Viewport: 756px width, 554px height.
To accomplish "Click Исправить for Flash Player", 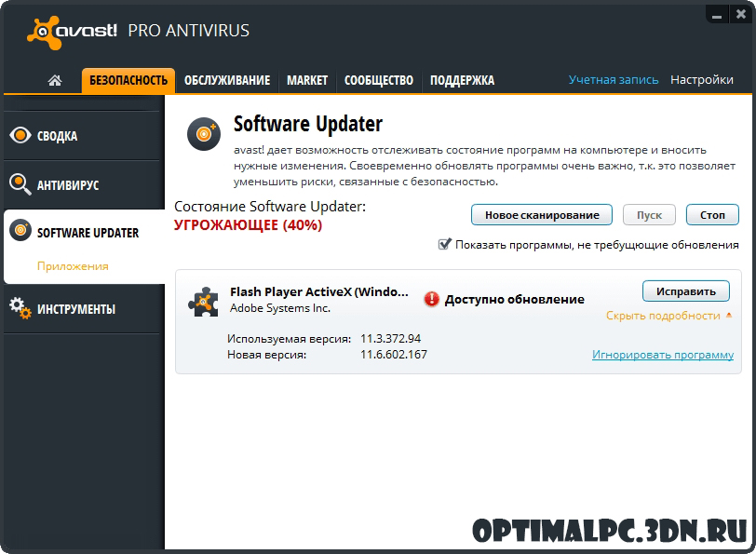I will (x=685, y=291).
